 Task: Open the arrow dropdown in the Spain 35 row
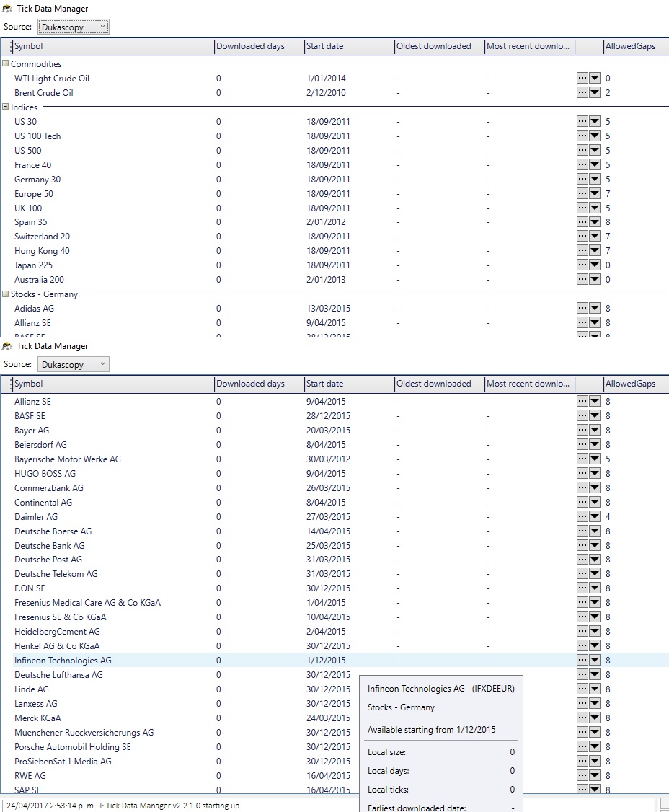(x=595, y=222)
